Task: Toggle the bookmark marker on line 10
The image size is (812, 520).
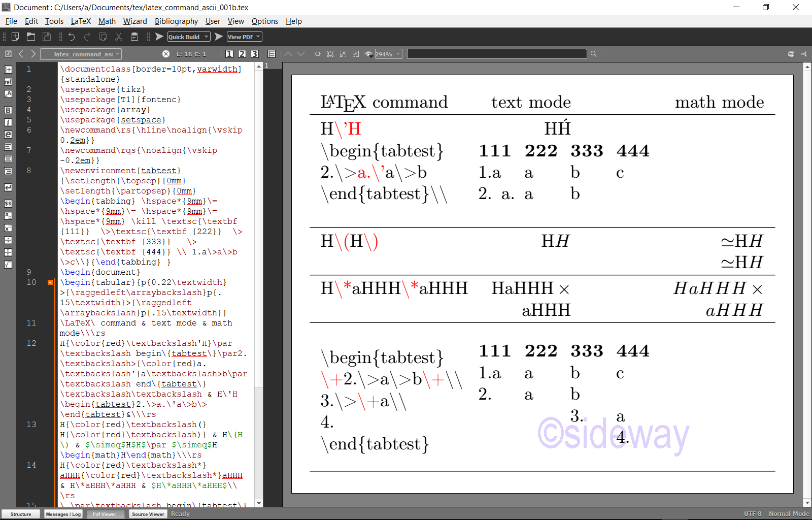Action: (x=49, y=282)
